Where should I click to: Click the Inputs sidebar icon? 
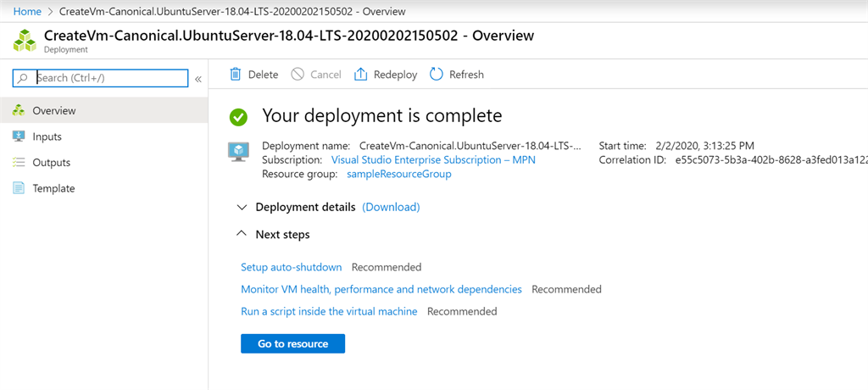tap(19, 136)
